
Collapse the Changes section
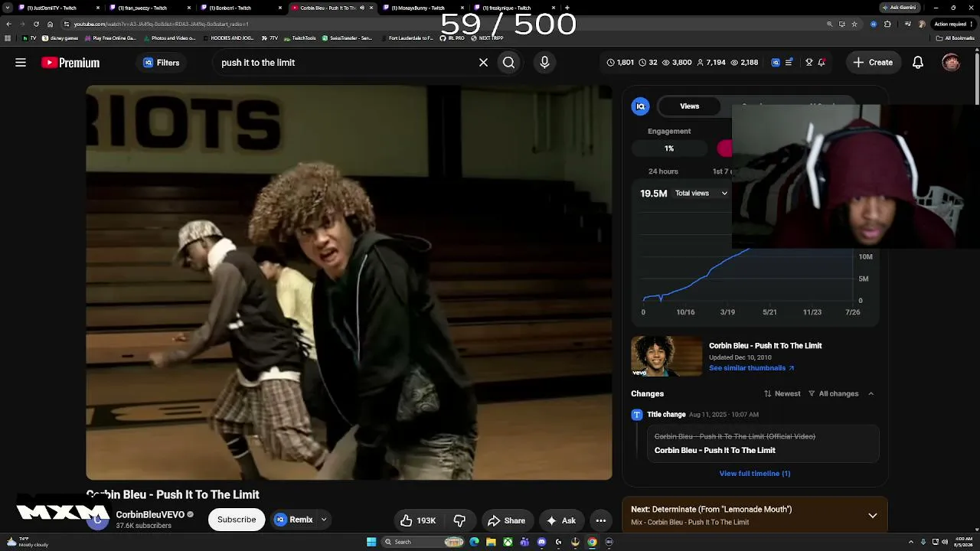coord(871,393)
